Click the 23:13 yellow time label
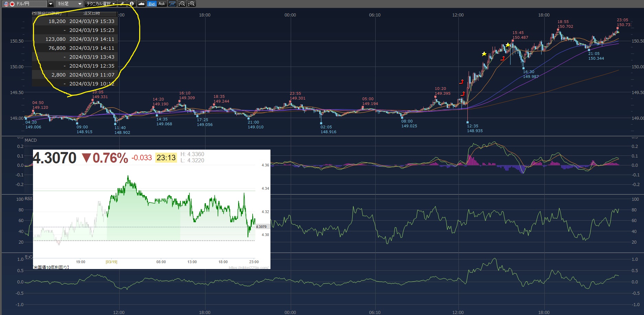The image size is (644, 315). (166, 157)
